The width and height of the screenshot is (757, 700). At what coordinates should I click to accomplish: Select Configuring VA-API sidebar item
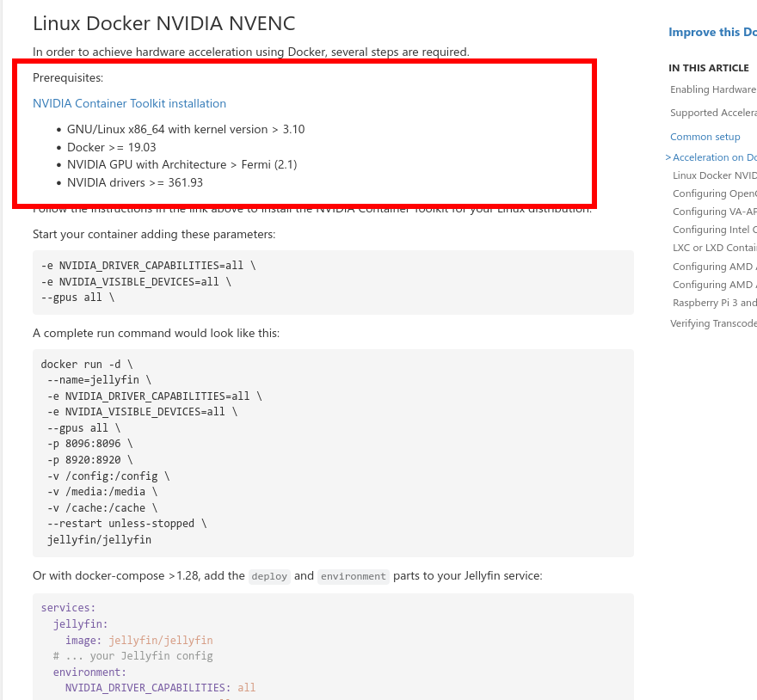pyautogui.click(x=714, y=212)
